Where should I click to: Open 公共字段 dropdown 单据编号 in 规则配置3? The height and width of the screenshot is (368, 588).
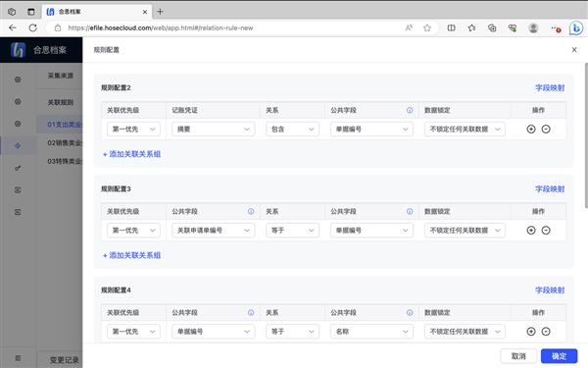(371, 231)
